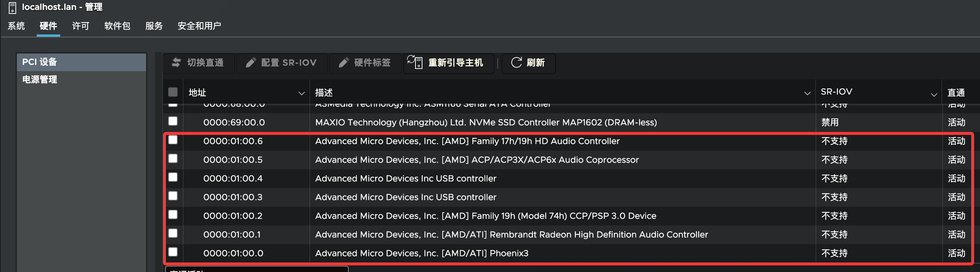Click address 0000:01:00.2

(x=233, y=216)
